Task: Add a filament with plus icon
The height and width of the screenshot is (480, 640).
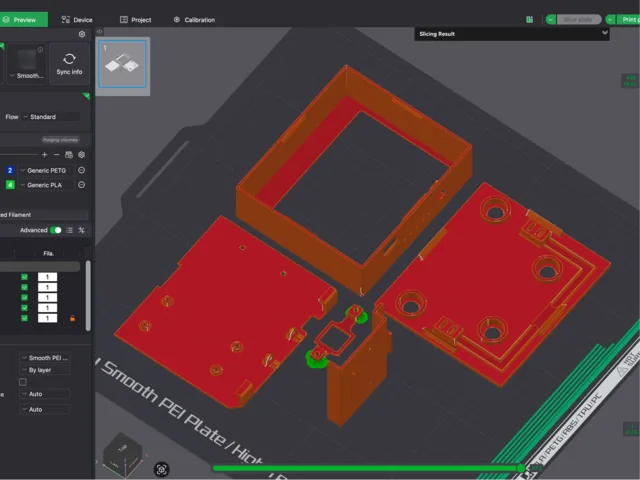Action: point(44,155)
